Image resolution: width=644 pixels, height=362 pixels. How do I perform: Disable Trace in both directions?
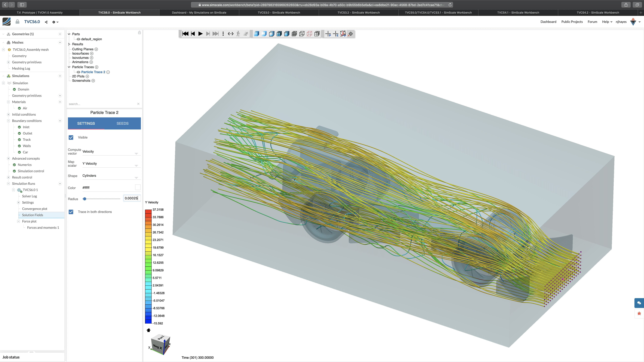[71, 212]
